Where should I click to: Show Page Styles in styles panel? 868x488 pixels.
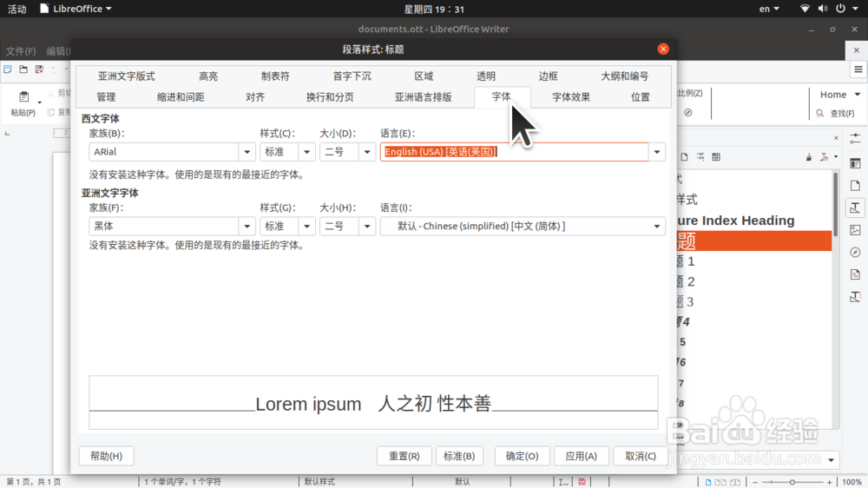click(685, 157)
